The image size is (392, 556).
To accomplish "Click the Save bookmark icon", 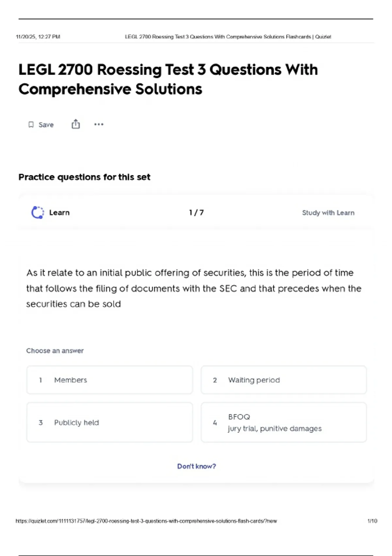I will pyautogui.click(x=31, y=125).
